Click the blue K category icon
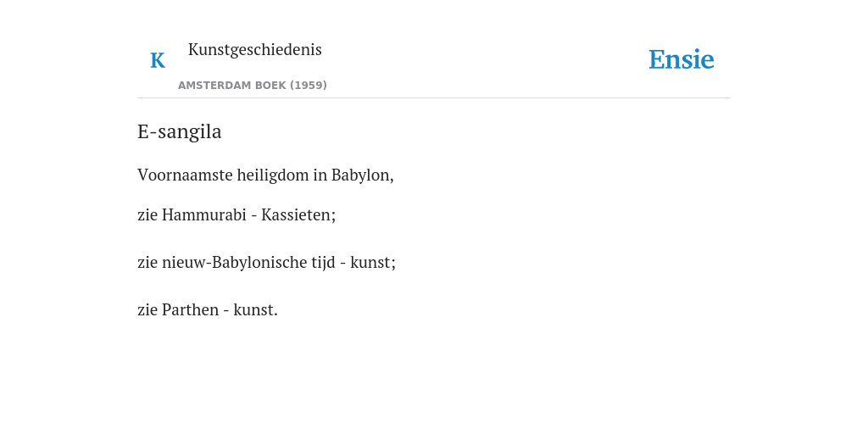This screenshot has width=868, height=434. (x=158, y=60)
